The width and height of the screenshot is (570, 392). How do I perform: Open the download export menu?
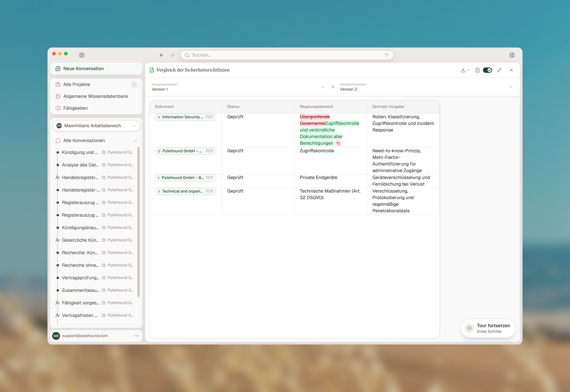(465, 70)
